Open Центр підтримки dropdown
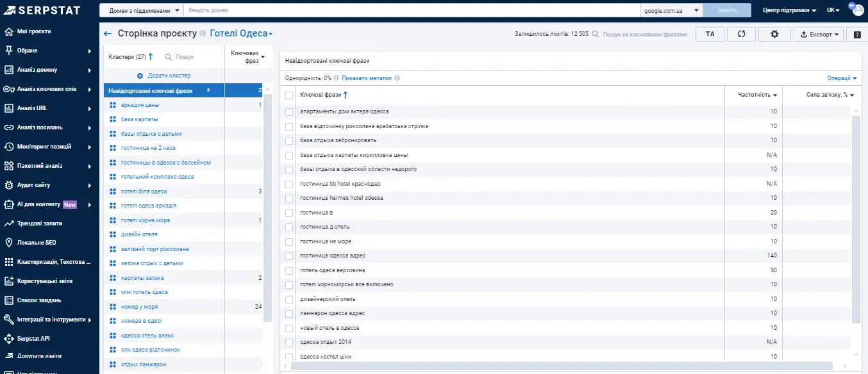The width and height of the screenshot is (868, 374). tap(789, 10)
